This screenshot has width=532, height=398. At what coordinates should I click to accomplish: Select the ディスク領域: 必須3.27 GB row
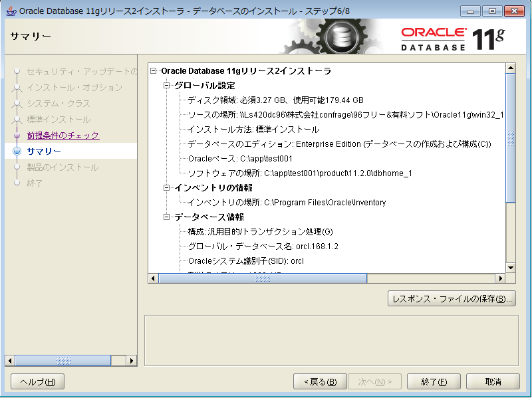[x=275, y=100]
